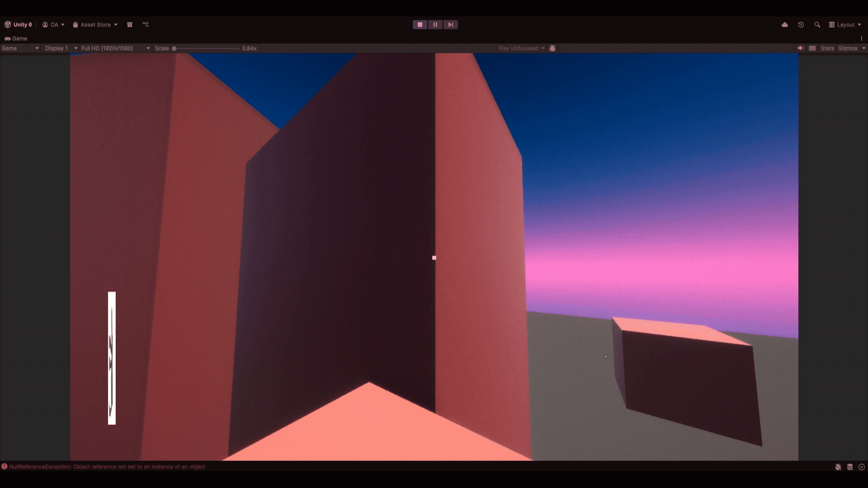This screenshot has height=488, width=868.
Task: Open the Package Manager box icon
Action: click(130, 25)
